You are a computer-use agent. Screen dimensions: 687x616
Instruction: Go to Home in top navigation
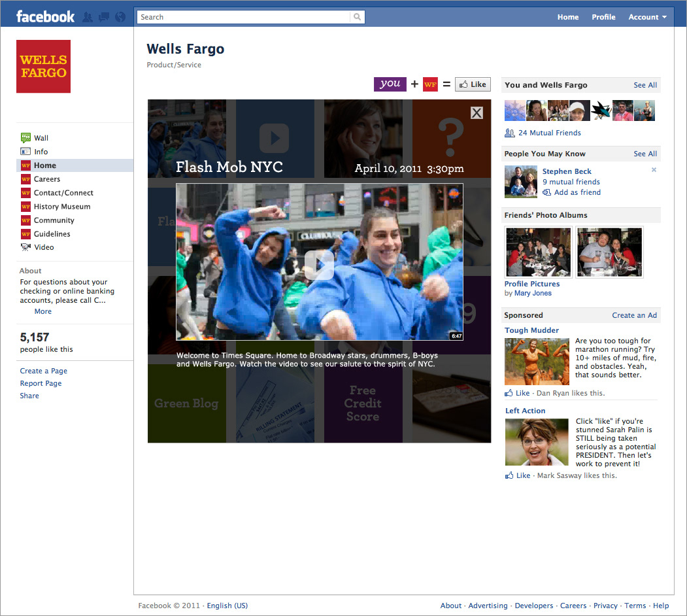pos(568,17)
